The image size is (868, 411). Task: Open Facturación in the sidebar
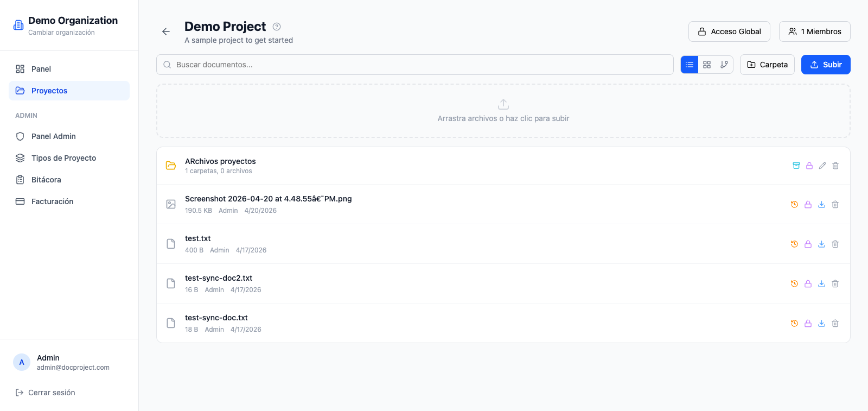[x=69, y=201]
